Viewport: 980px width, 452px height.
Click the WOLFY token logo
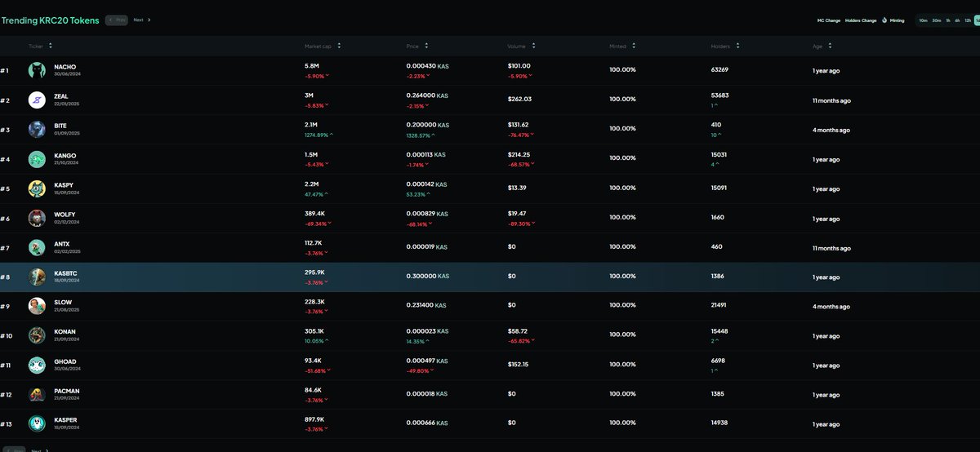pyautogui.click(x=37, y=218)
